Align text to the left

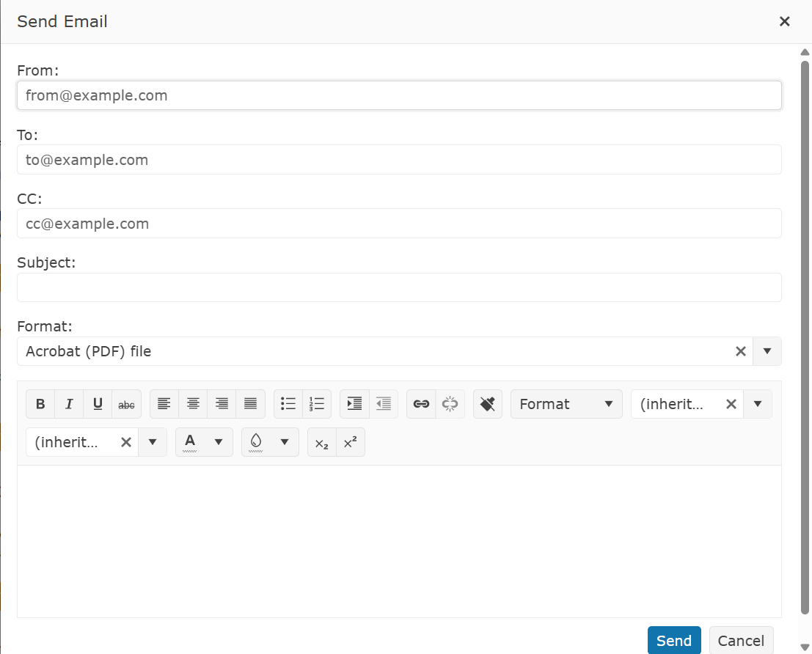coord(164,404)
